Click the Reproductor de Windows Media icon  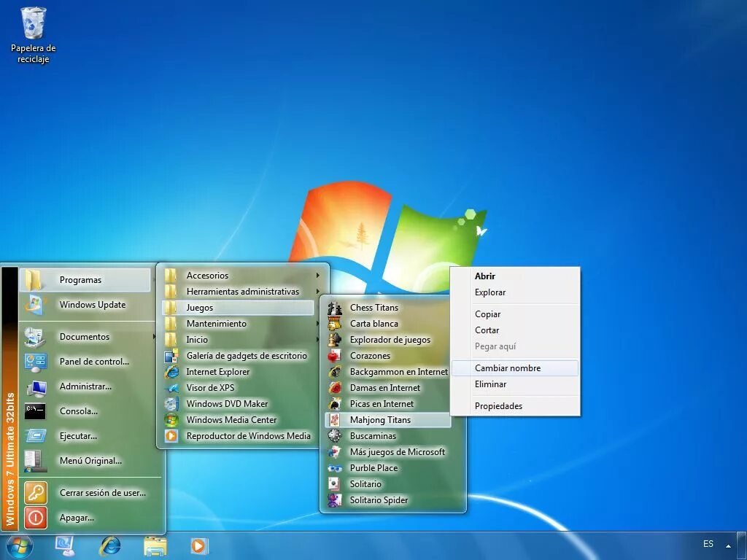(x=171, y=436)
